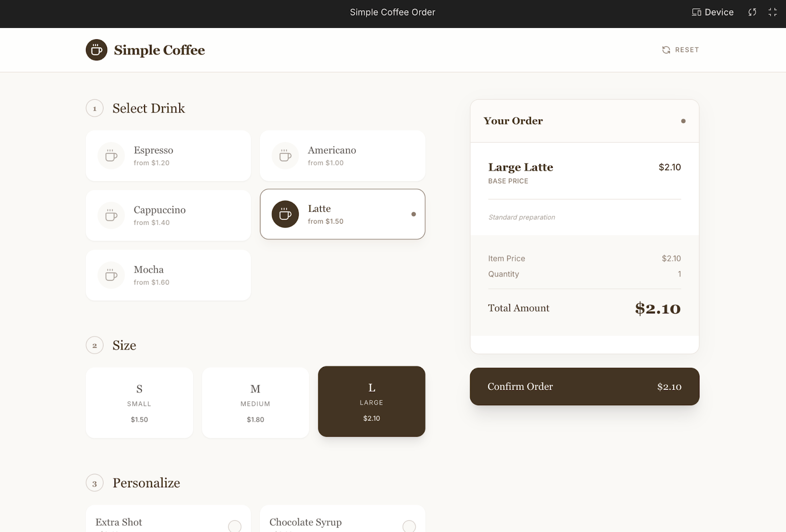
Task: Select Large size for $2.10
Action: 371,401
